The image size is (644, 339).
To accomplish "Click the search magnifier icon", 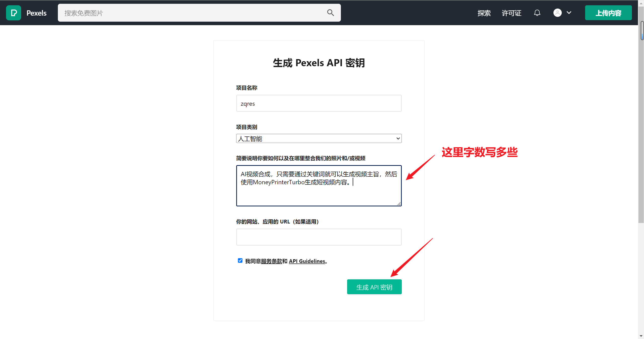I will (x=331, y=13).
